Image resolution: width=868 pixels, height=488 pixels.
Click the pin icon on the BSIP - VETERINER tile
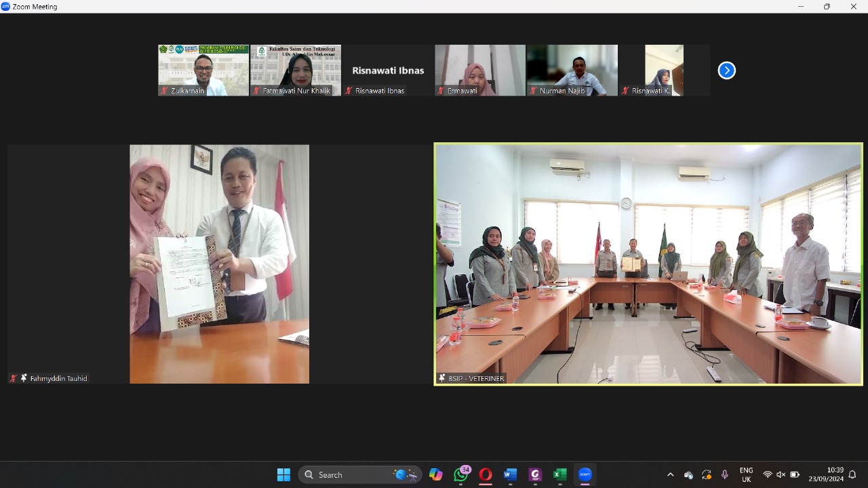click(x=442, y=378)
